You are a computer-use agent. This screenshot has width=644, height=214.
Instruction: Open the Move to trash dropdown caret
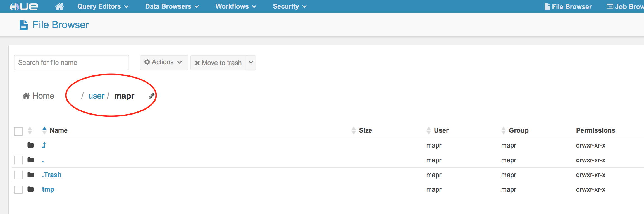251,63
